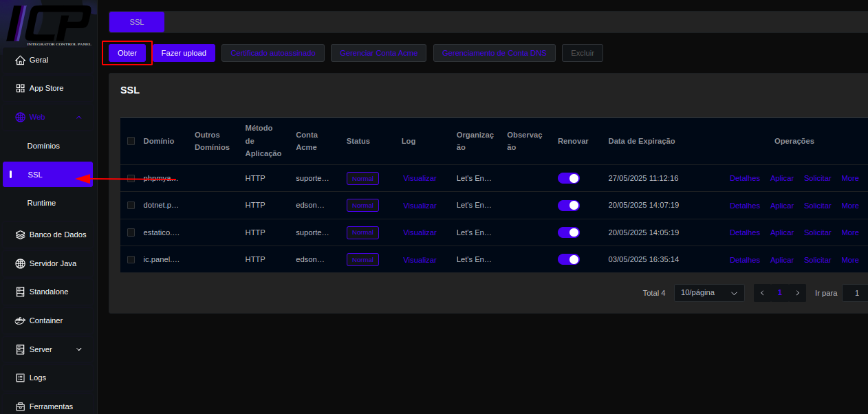Open More options for the phpmya... row
The height and width of the screenshot is (414, 868).
click(x=850, y=179)
